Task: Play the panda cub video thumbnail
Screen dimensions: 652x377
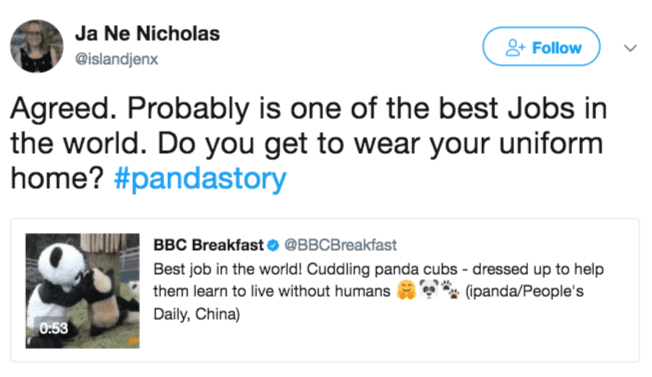Action: pyautogui.click(x=82, y=291)
